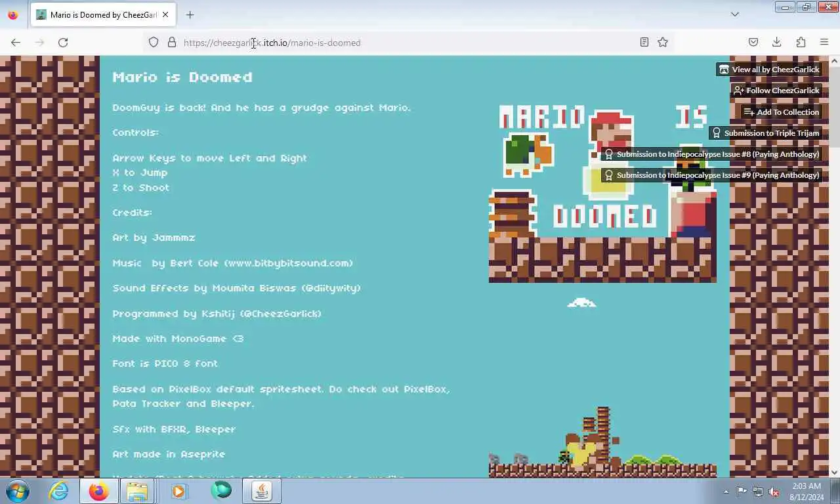The width and height of the screenshot is (840, 504).
Task: Click the forward navigation arrow
Action: (x=39, y=42)
